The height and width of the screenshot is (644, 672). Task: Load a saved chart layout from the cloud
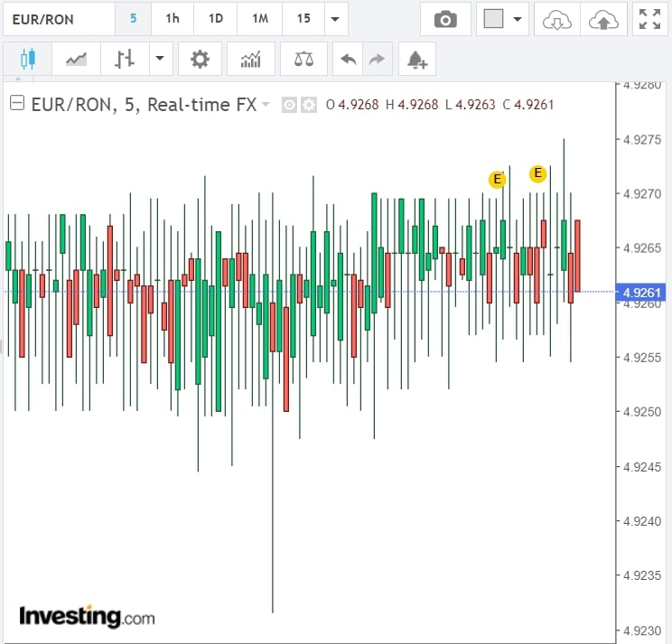click(x=556, y=19)
